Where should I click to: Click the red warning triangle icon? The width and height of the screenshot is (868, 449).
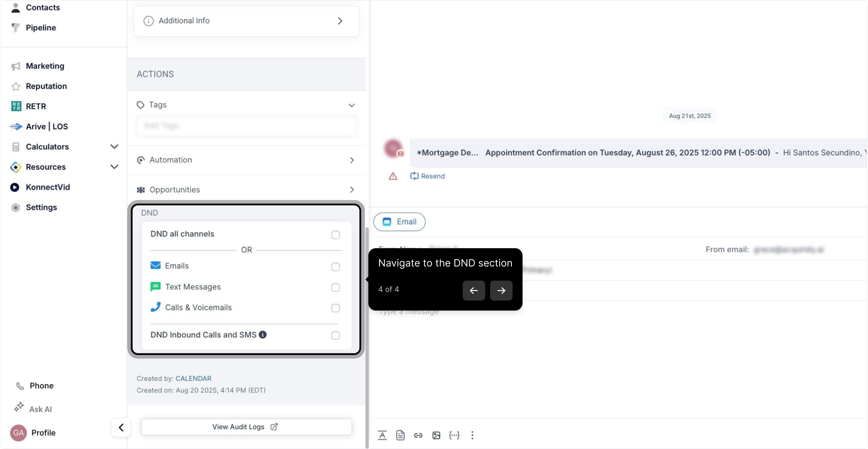(393, 176)
